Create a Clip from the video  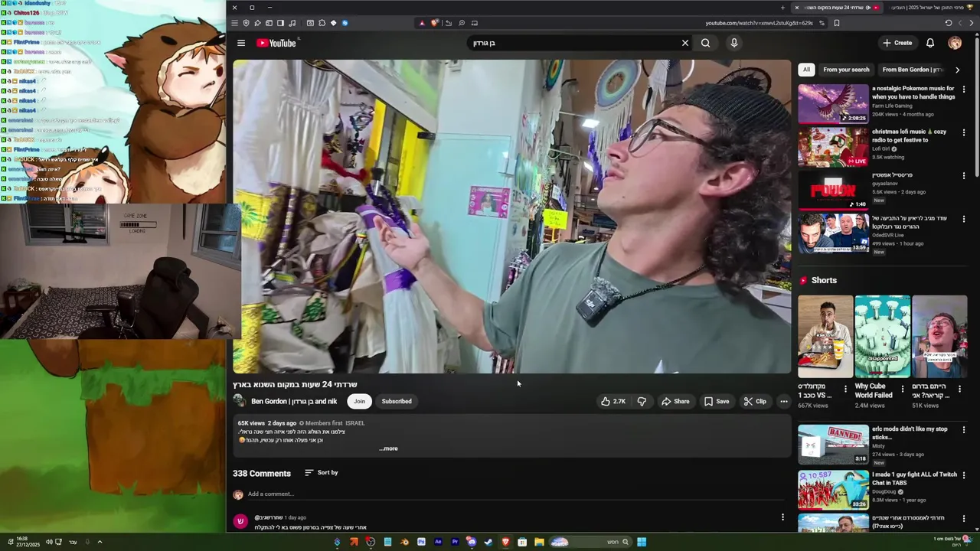click(x=755, y=401)
